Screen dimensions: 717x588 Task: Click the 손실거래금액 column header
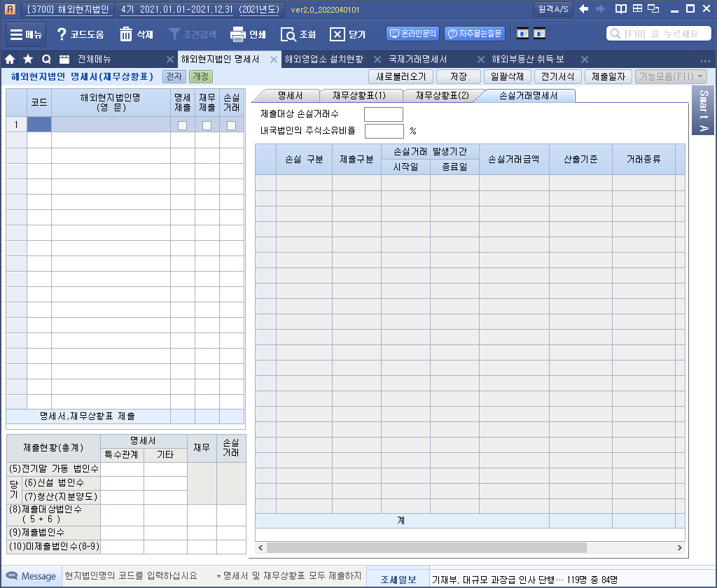(514, 159)
